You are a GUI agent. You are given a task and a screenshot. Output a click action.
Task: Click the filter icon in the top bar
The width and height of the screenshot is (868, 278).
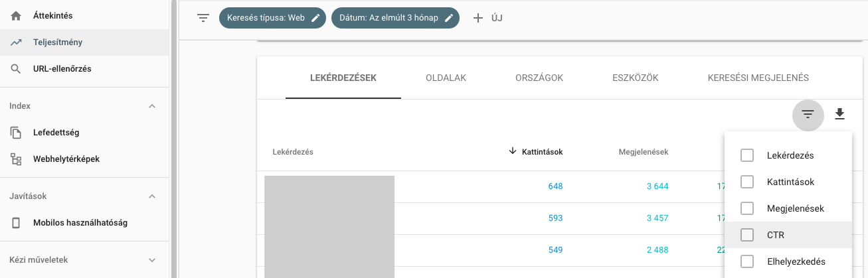click(203, 18)
